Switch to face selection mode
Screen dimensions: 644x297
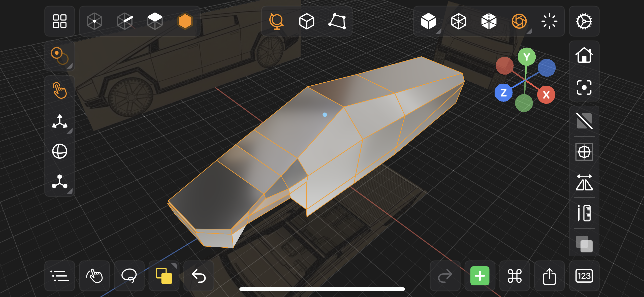pos(155,21)
